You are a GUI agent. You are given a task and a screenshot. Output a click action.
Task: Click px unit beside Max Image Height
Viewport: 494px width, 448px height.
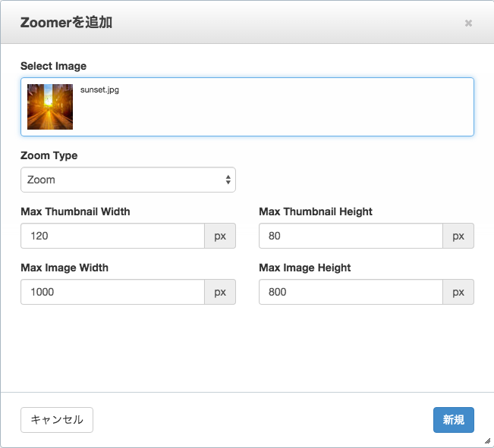tap(458, 292)
